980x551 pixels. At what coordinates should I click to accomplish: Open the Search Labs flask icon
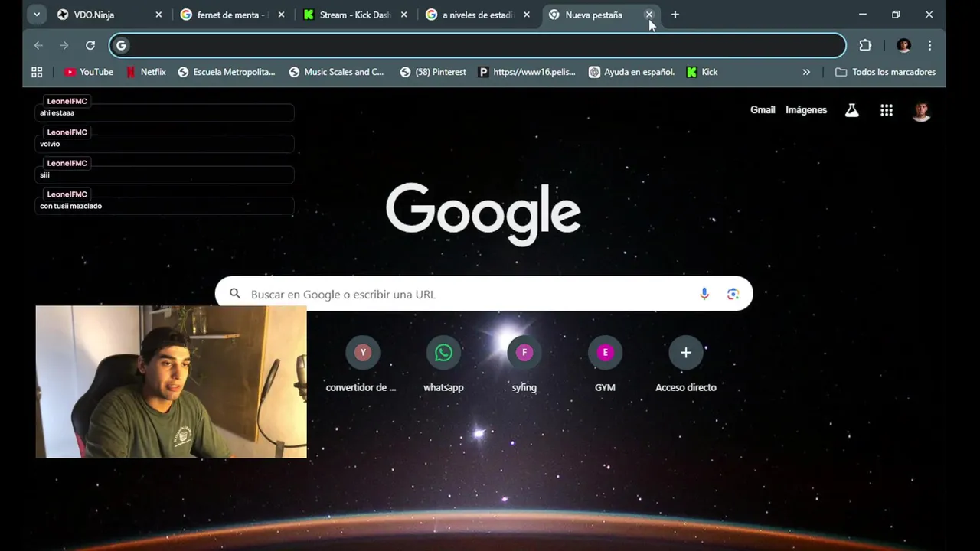(x=851, y=110)
